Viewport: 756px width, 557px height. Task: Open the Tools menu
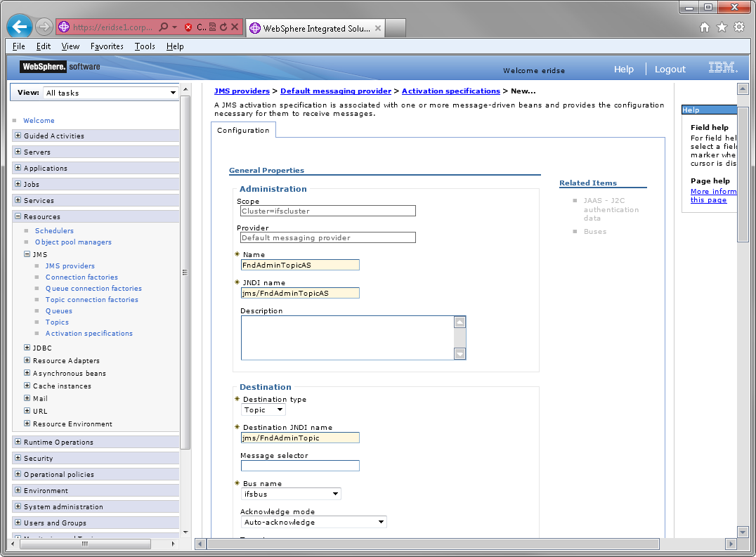[145, 46]
